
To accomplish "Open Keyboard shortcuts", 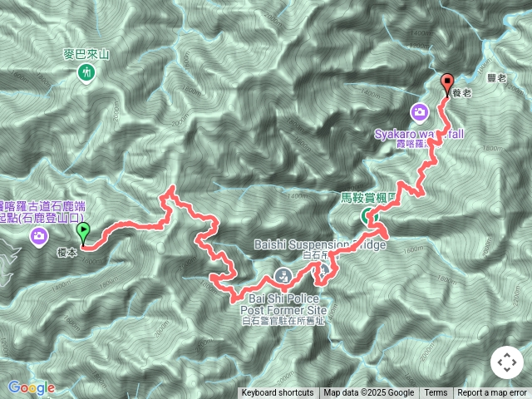I will (278, 393).
